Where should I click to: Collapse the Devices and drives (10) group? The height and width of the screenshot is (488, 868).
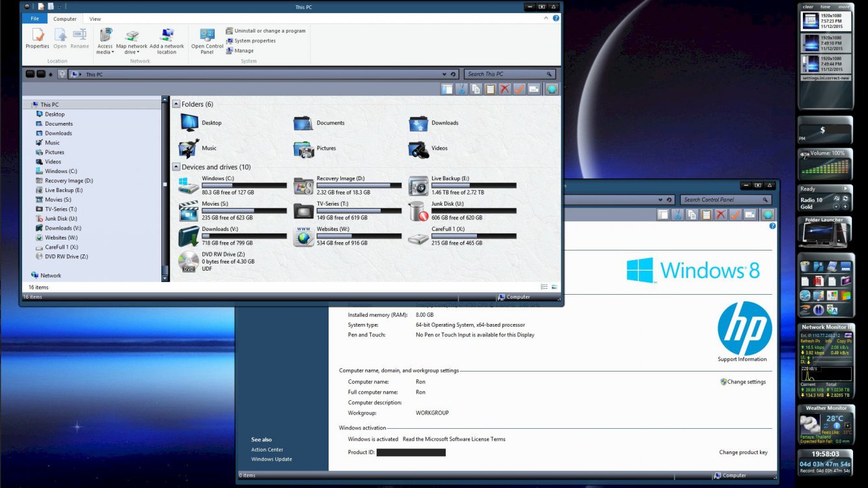click(x=176, y=167)
